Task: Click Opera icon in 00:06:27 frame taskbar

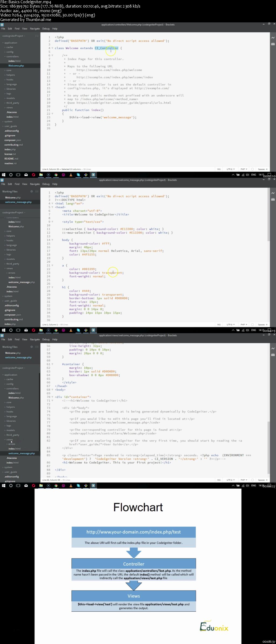Action: (33, 486)
